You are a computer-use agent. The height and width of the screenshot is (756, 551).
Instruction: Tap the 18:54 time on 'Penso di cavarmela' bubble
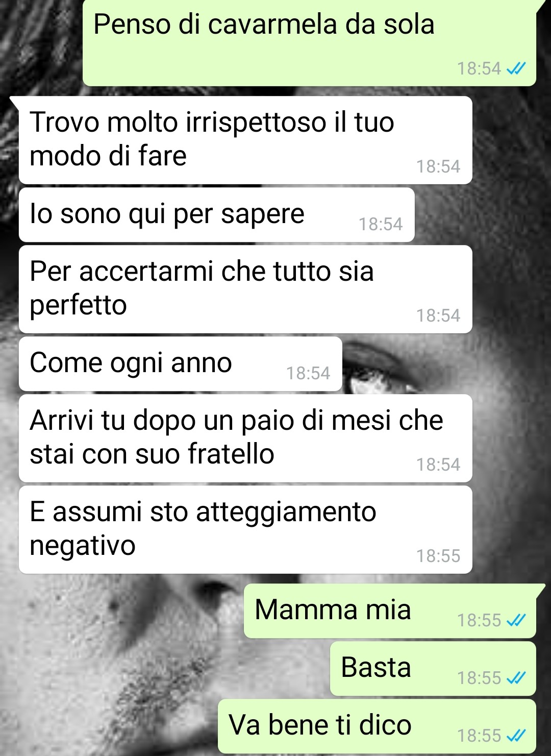pyautogui.click(x=479, y=68)
